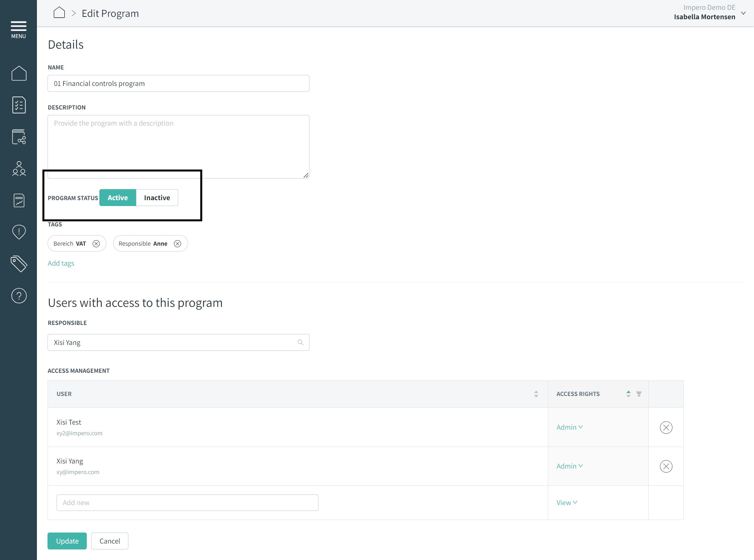Filter the Access Rights column
The height and width of the screenshot is (560, 754).
pyautogui.click(x=639, y=394)
